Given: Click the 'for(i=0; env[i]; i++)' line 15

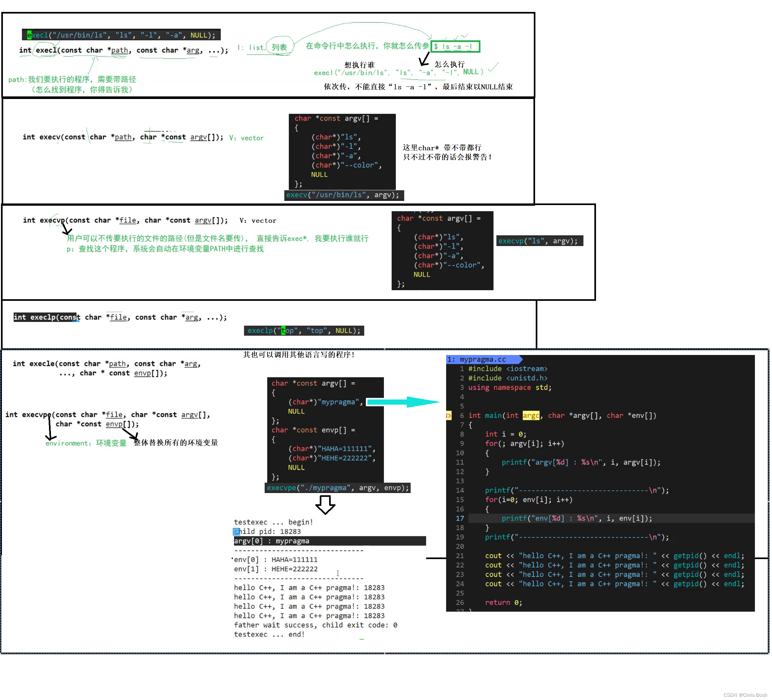Looking at the screenshot, I should 529,500.
